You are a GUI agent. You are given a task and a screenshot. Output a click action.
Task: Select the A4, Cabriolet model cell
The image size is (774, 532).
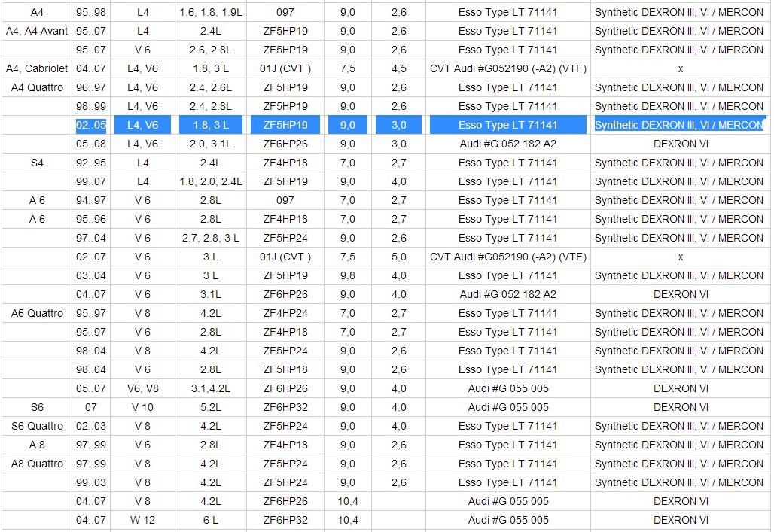(37, 68)
